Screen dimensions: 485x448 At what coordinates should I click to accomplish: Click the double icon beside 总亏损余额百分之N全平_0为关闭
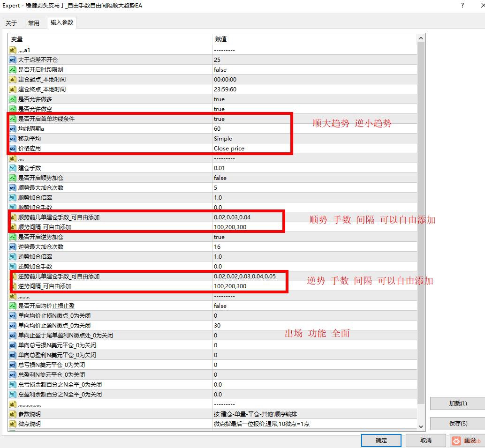pos(12,385)
